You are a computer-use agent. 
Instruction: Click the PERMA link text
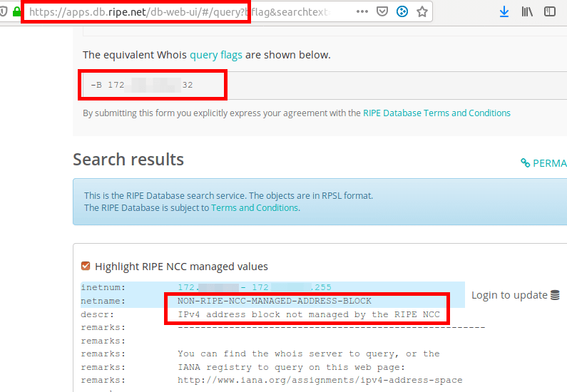pos(550,163)
